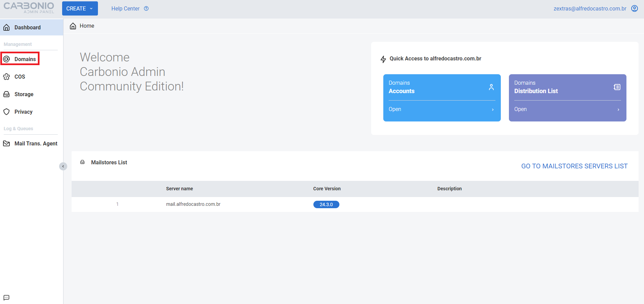Open the Domains Accounts card

[442, 98]
